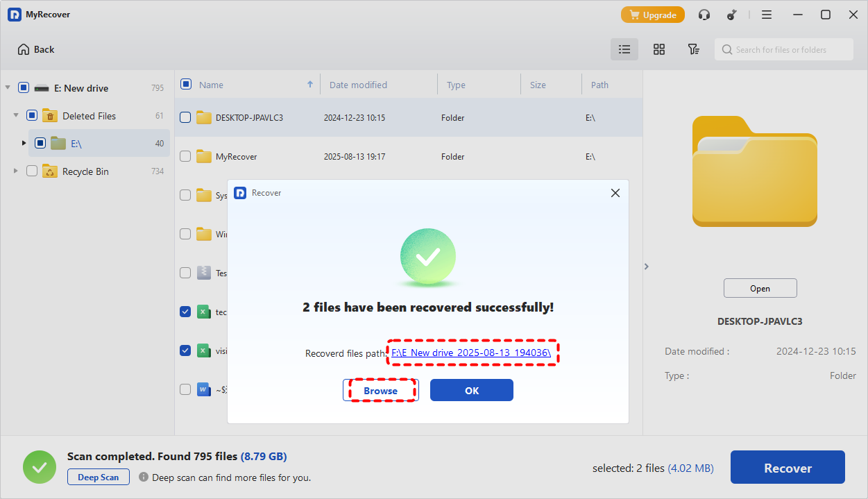868x499 pixels.
Task: Collapse the Deleted Files node
Action: 16,116
